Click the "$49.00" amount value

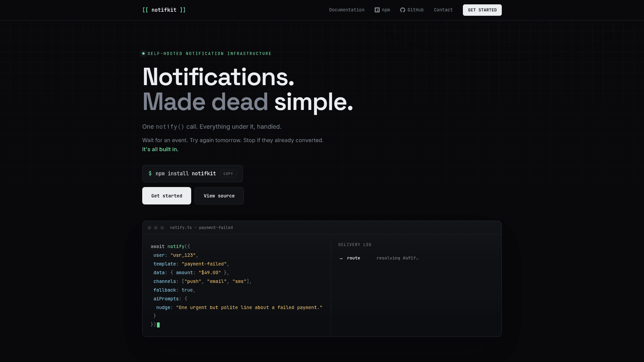pyautogui.click(x=210, y=273)
